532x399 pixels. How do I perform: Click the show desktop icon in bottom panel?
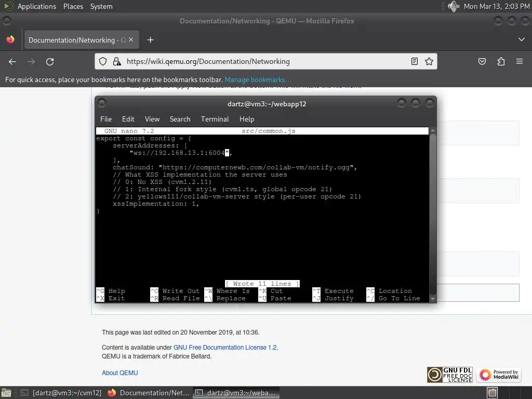coord(6,393)
